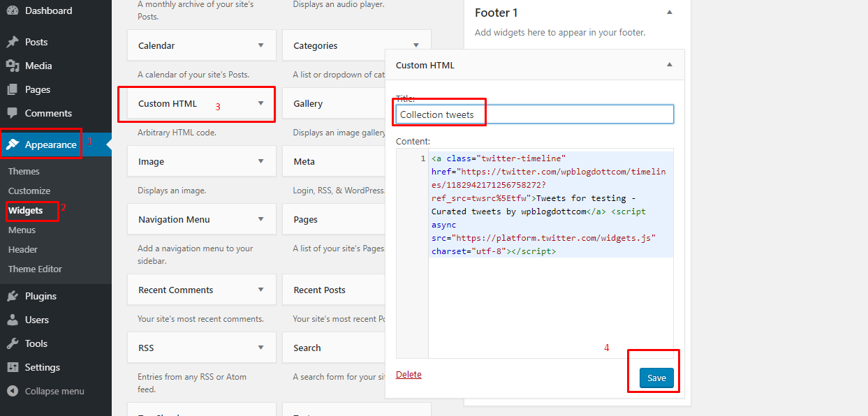Viewport: 868px width, 416px height.
Task: Click 'A calendar of your site's Posts.' text
Action: pyautogui.click(x=193, y=75)
